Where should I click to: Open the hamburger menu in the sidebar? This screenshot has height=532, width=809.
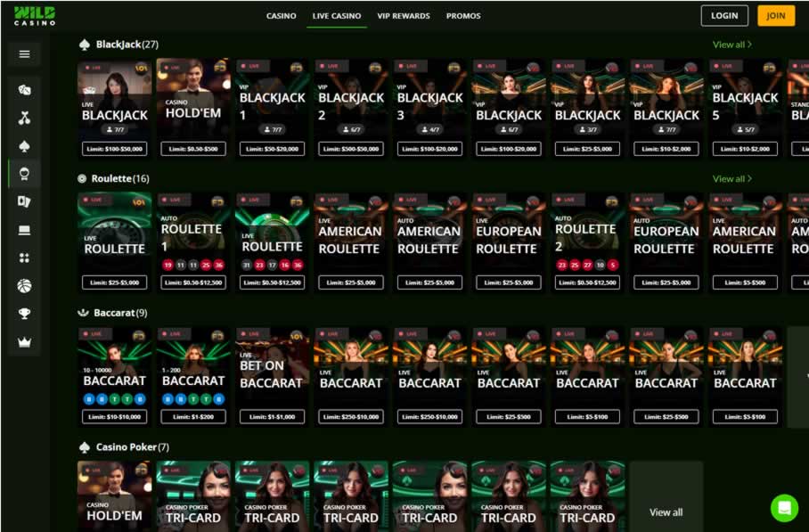(x=24, y=54)
